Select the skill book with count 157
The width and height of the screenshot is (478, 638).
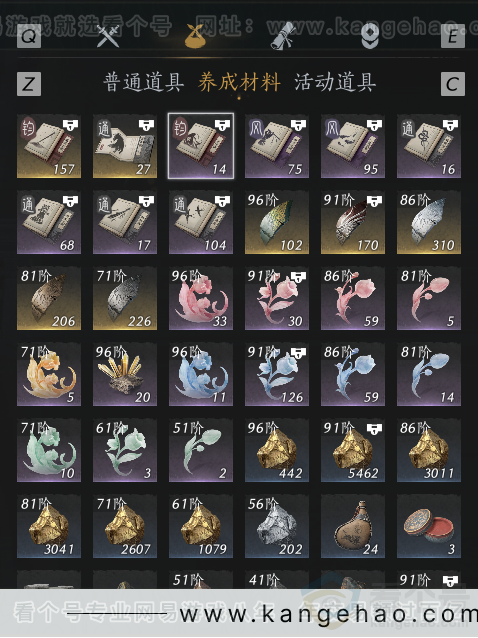pyautogui.click(x=49, y=146)
